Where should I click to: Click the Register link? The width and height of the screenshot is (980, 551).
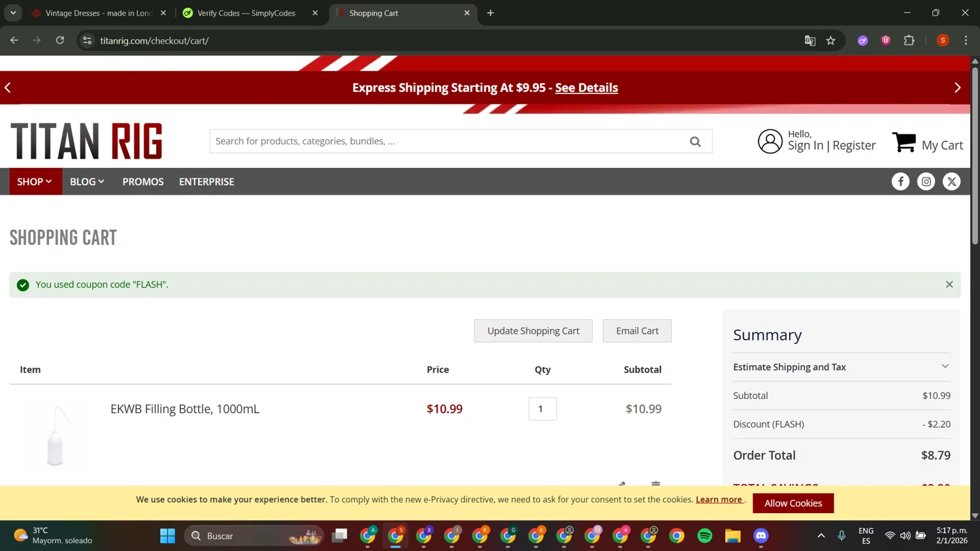click(x=854, y=146)
